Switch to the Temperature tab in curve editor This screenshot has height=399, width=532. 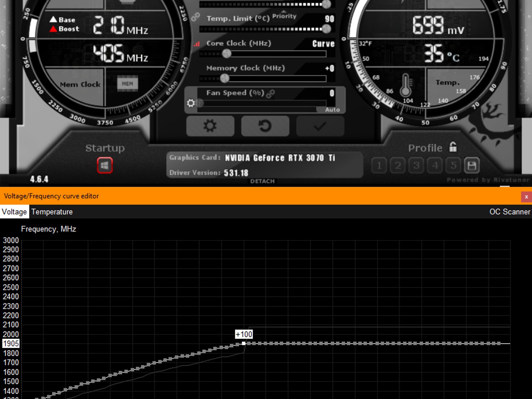pos(51,212)
